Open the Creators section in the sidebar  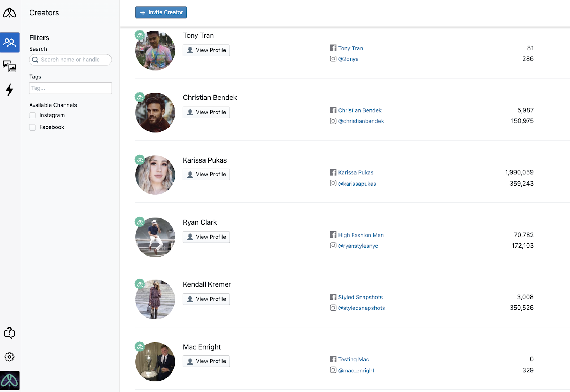click(x=10, y=43)
